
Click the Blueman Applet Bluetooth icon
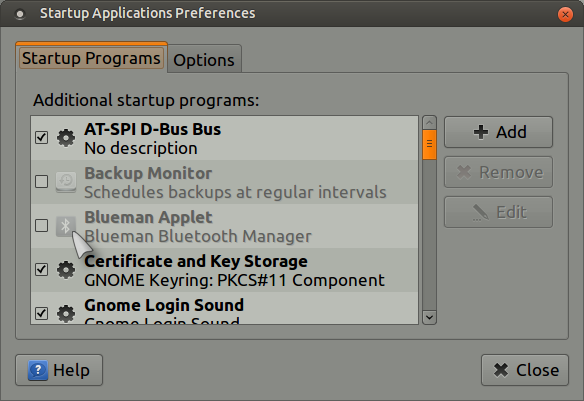point(66,226)
